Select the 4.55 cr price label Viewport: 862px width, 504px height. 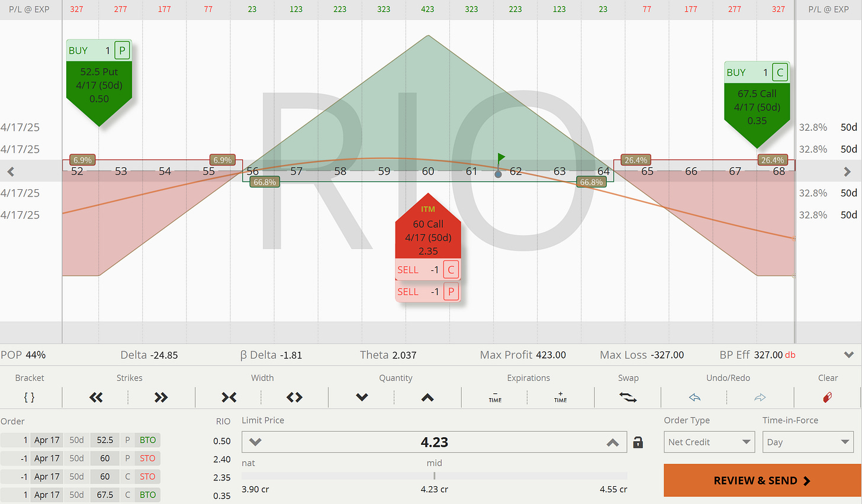pyautogui.click(x=613, y=489)
